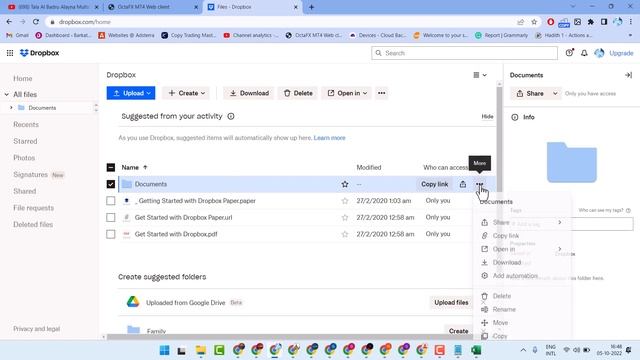640x360 pixels.
Task: Collapse the details pane with the arrow icon
Action: click(x=628, y=75)
